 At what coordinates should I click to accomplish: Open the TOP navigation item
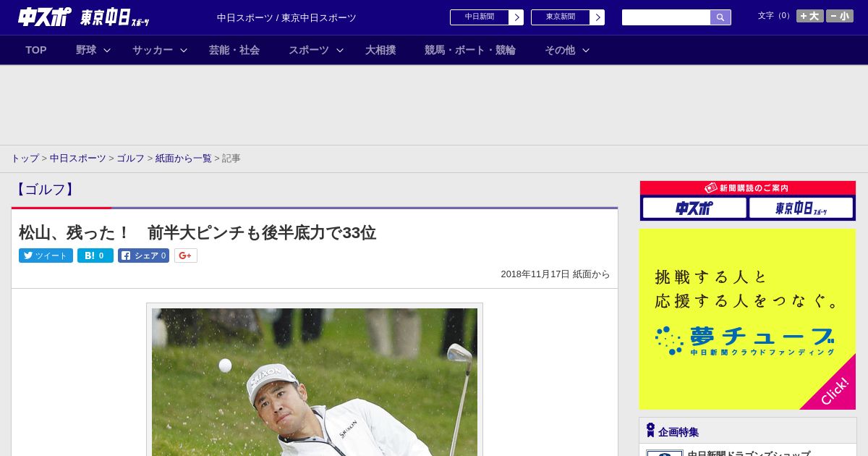[36, 50]
